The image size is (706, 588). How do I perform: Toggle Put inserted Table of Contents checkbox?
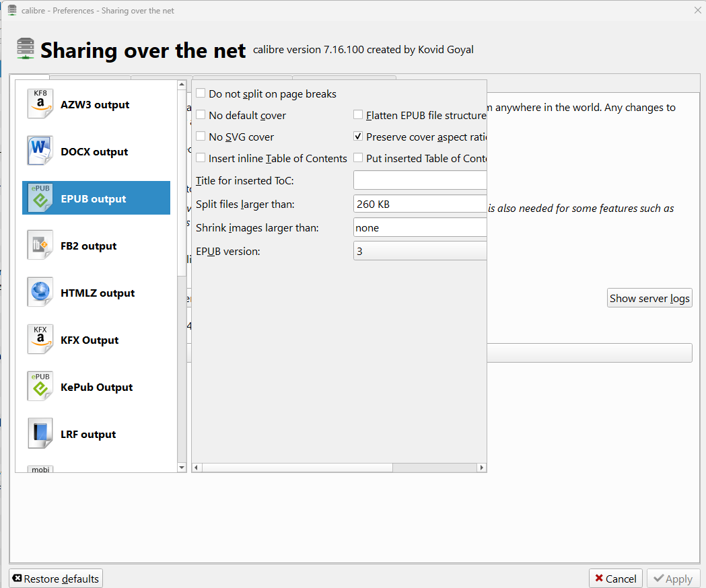pos(358,158)
